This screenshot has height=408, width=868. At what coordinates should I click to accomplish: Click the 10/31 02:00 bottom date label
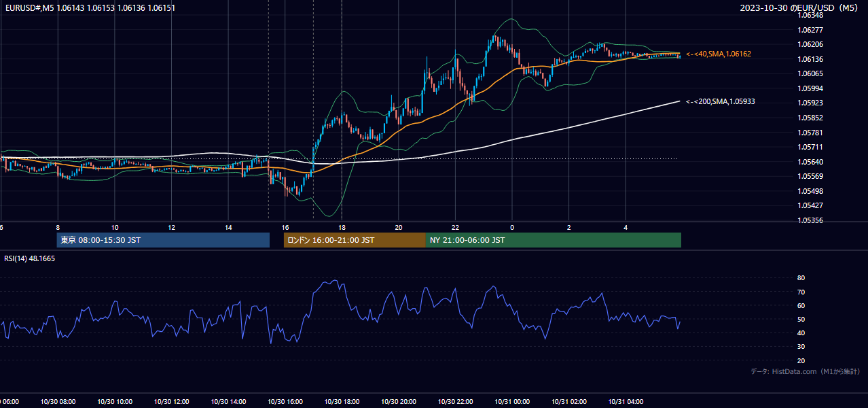coord(569,402)
